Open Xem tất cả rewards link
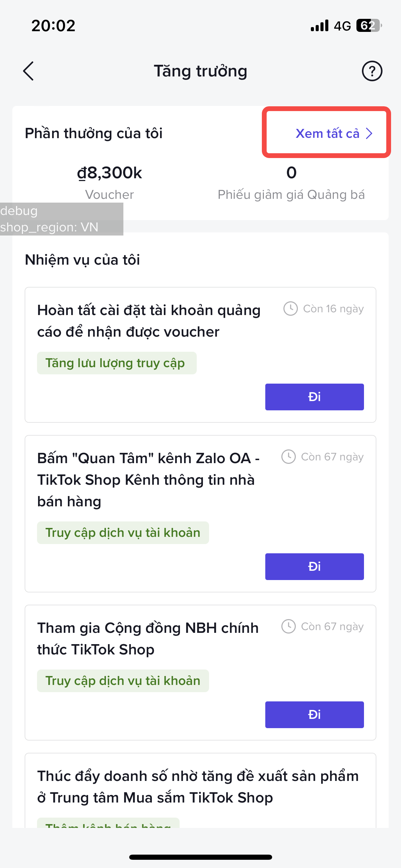401x868 pixels. [327, 133]
